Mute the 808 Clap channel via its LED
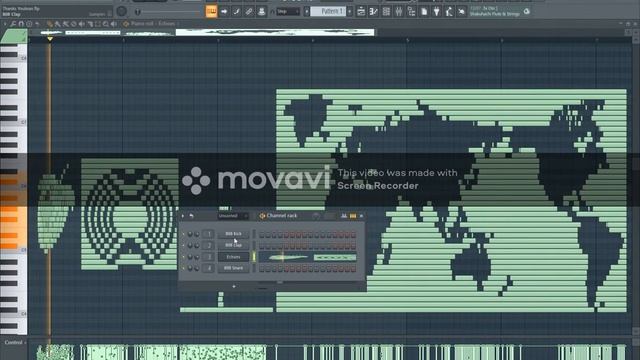This screenshot has height=360, width=640. click(x=183, y=245)
